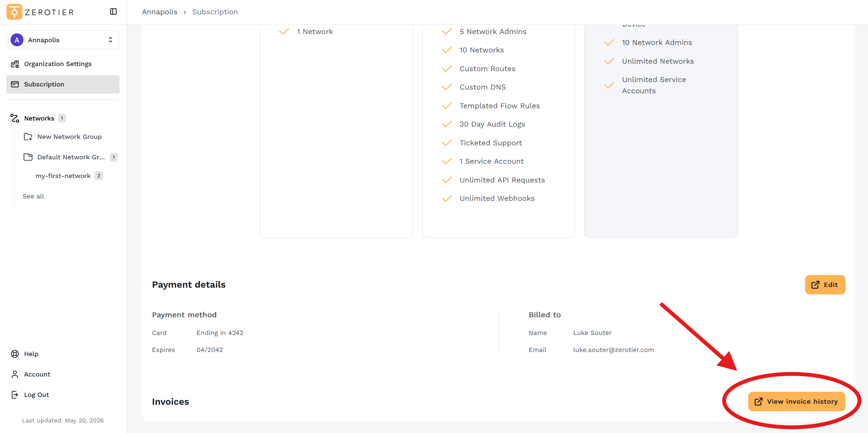Click the Default Network Group folder icon

(x=28, y=157)
